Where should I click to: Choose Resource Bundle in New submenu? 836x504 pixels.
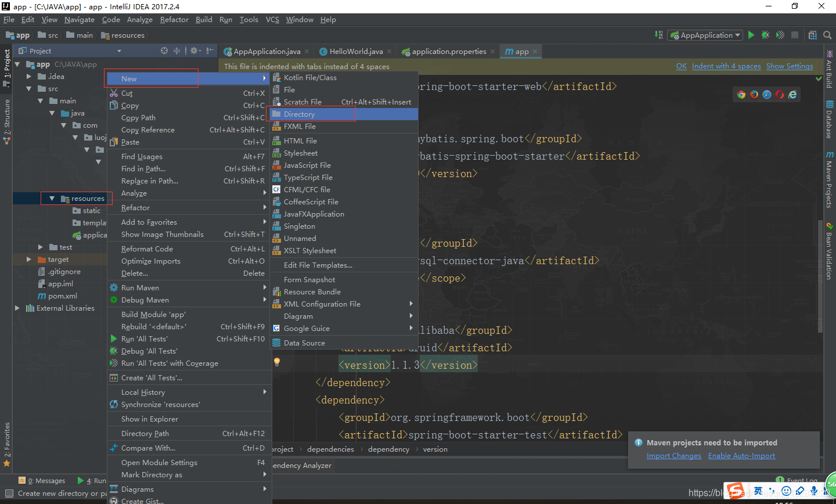344,292
